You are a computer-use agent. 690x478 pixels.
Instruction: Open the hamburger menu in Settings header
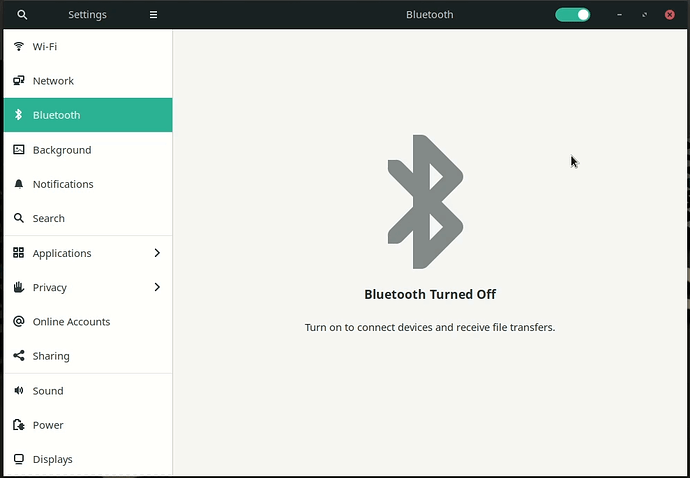click(x=153, y=15)
